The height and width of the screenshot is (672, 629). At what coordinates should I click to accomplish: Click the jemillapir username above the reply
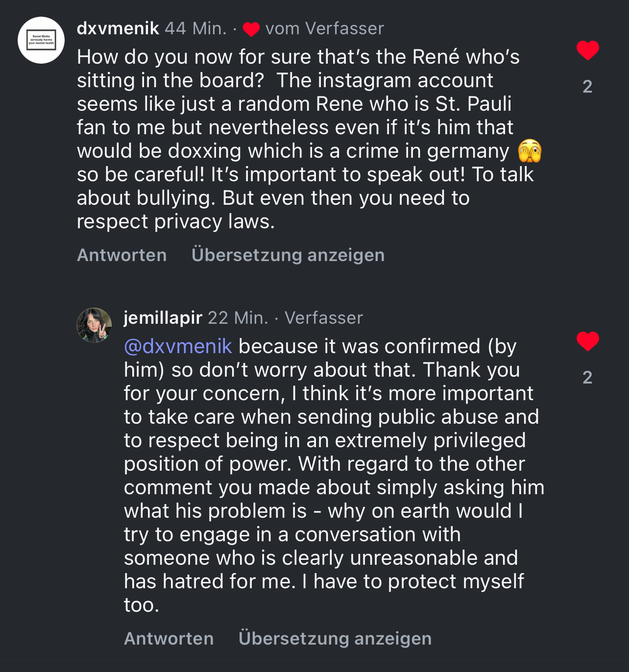163,318
